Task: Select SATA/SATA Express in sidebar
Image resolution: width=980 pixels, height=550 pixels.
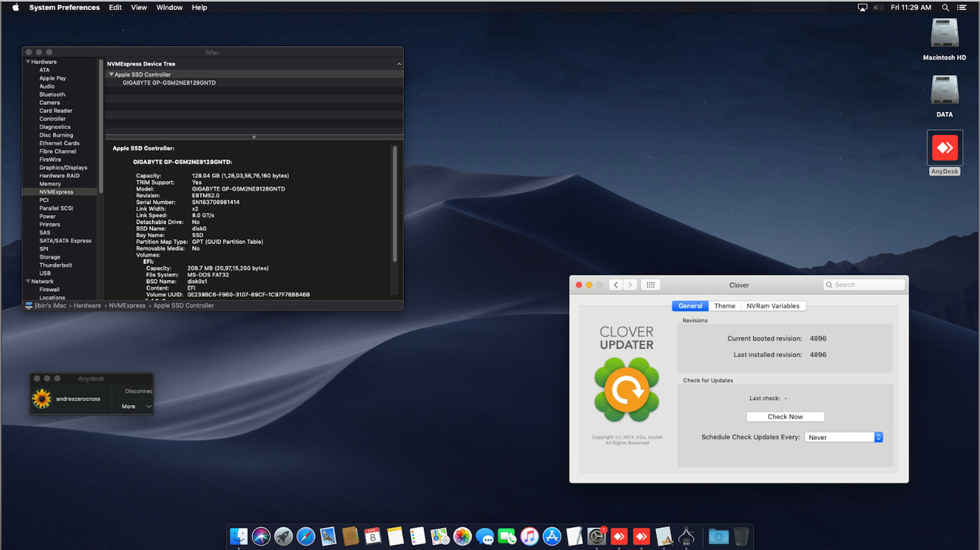Action: click(65, 241)
